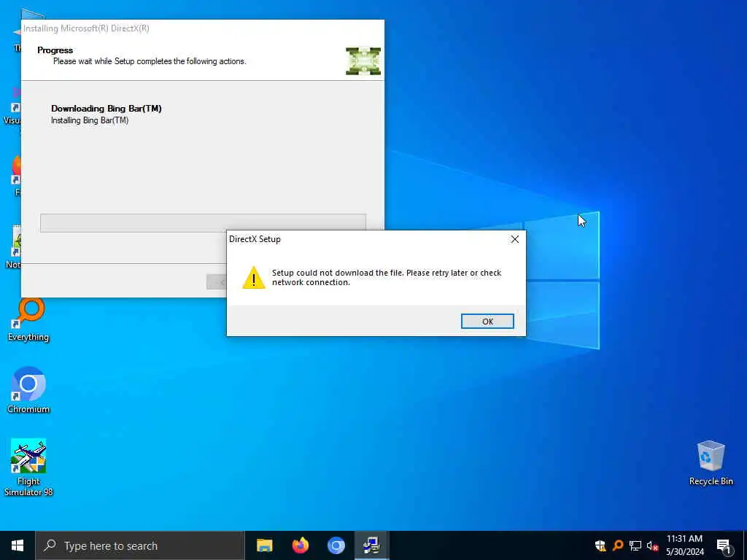
Task: Open the notification center icon
Action: (x=724, y=545)
